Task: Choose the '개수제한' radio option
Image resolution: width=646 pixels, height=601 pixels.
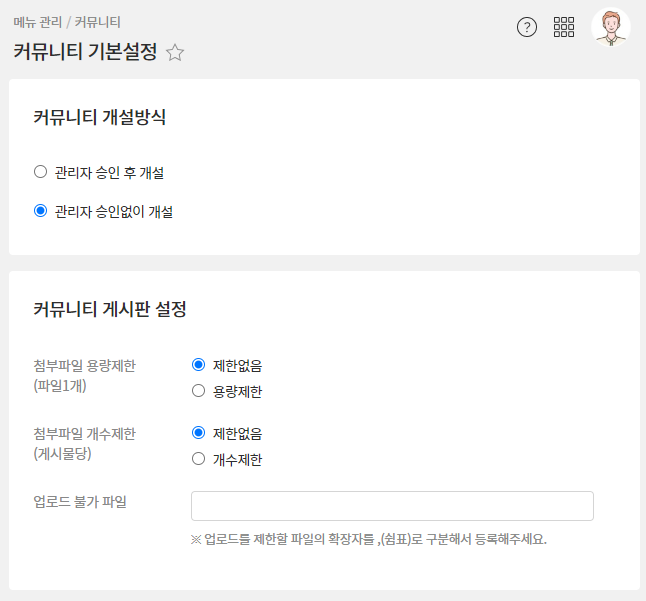Action: click(x=198, y=459)
